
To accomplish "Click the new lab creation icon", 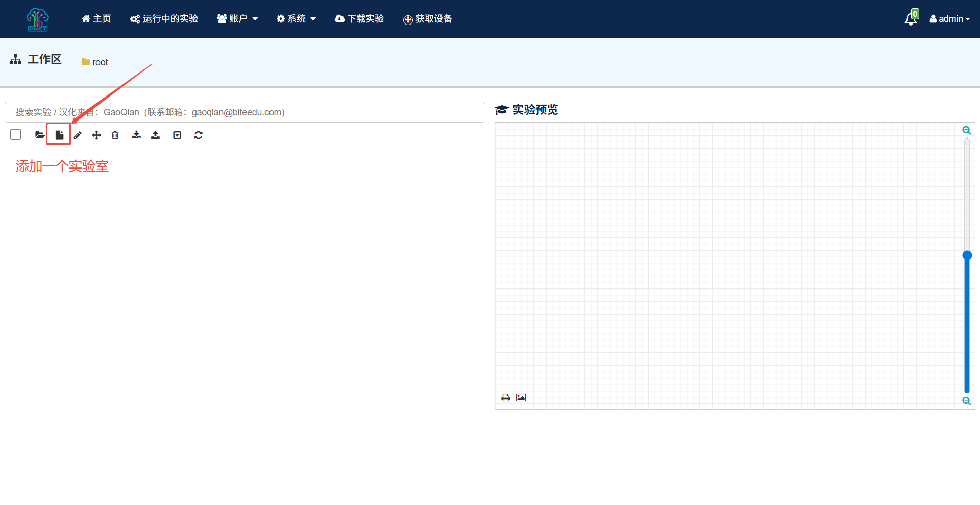I will tap(59, 134).
